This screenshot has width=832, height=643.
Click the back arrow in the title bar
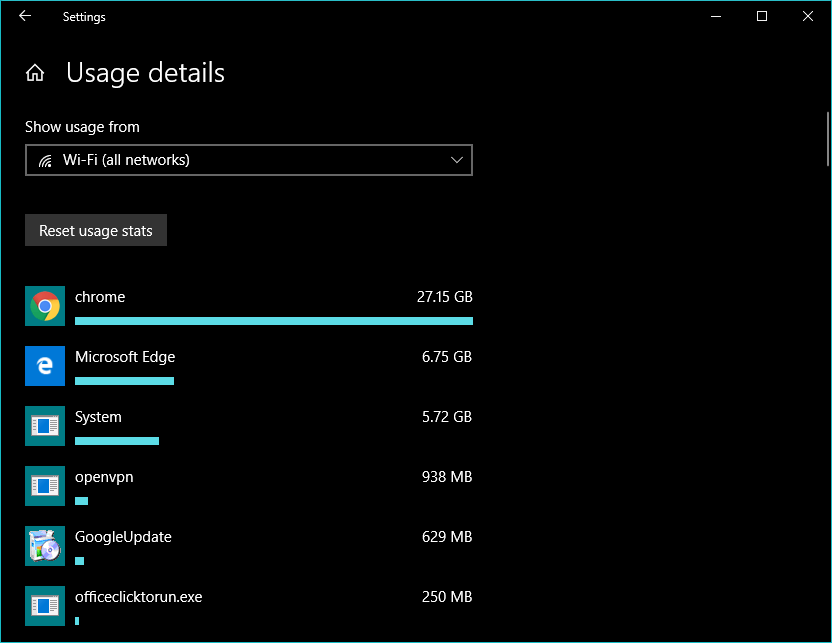click(x=24, y=16)
